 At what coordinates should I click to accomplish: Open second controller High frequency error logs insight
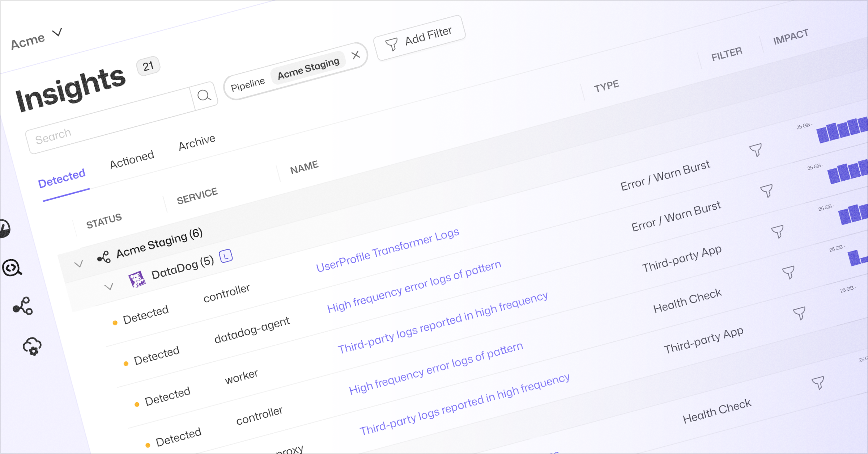[x=436, y=368]
